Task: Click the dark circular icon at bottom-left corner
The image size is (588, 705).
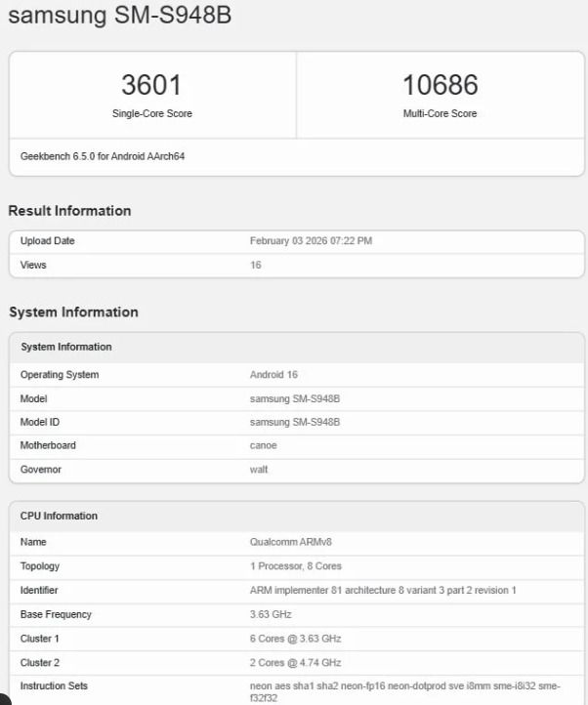Action: (x=3, y=699)
